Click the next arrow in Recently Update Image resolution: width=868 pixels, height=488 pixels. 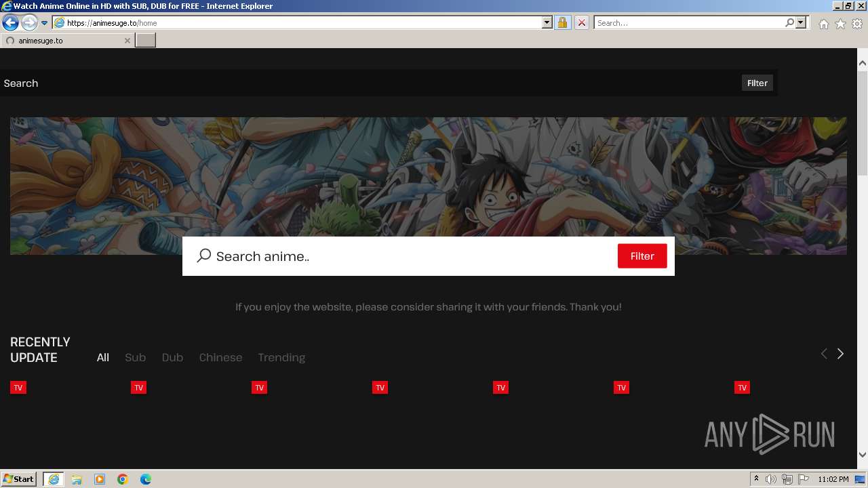pyautogui.click(x=840, y=354)
